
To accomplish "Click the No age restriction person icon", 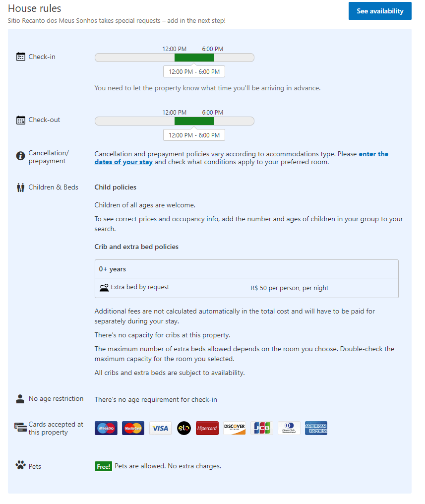I will coord(20,398).
